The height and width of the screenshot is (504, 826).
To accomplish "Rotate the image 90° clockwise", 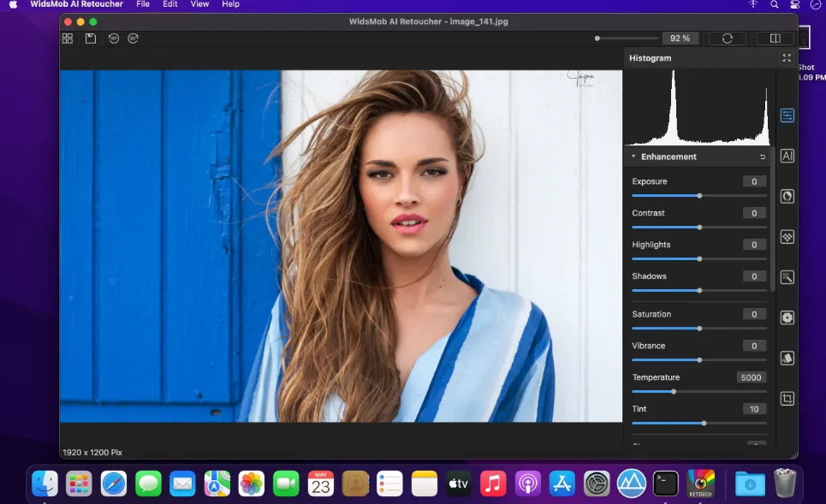I will (133, 39).
